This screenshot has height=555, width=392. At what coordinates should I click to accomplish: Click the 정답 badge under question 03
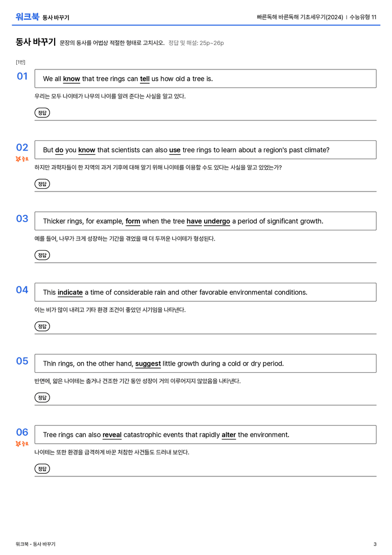[x=42, y=255]
